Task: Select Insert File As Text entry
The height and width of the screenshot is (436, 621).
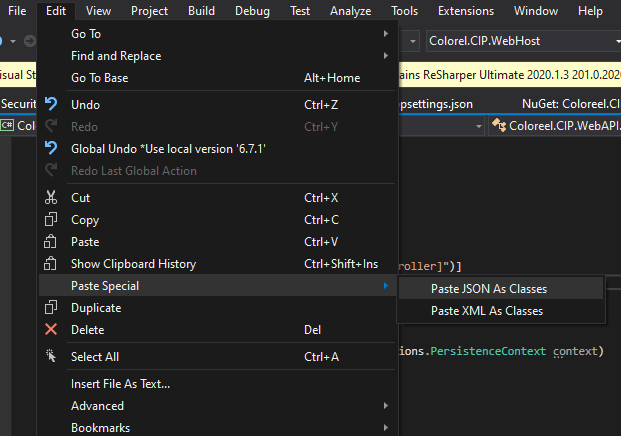Action: [218, 383]
